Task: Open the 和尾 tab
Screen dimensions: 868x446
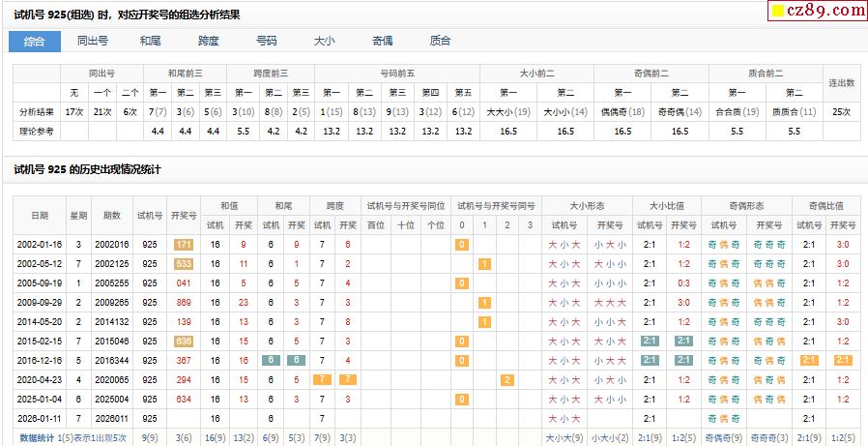Action: coord(150,41)
